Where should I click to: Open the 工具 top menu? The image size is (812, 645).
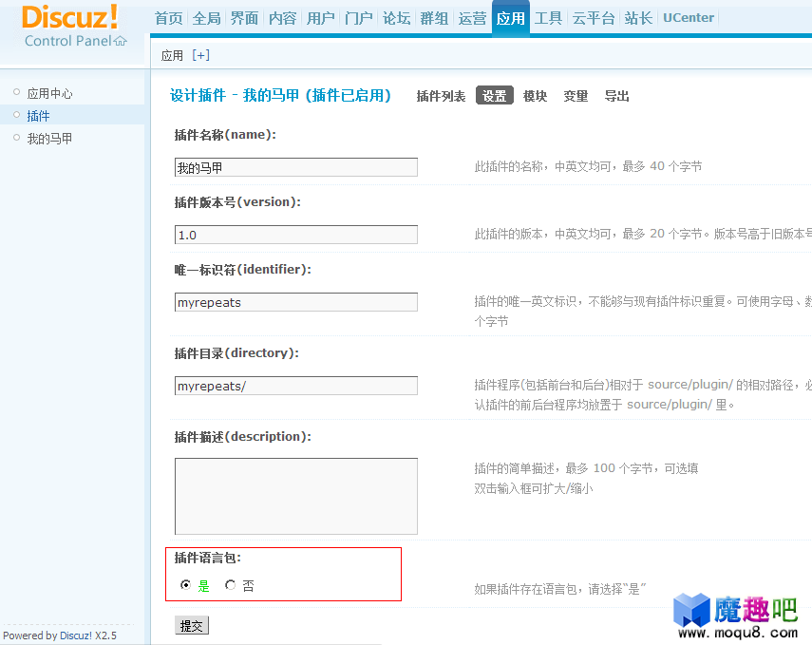tap(548, 18)
